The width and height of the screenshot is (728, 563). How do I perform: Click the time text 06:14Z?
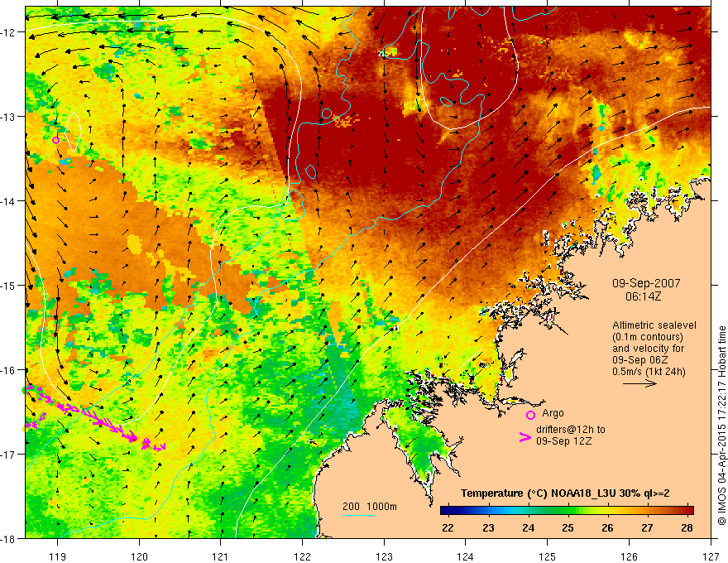pos(643,296)
